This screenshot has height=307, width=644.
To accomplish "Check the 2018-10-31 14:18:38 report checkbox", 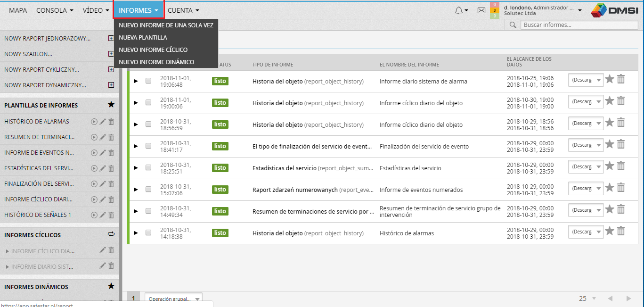I will click(148, 233).
